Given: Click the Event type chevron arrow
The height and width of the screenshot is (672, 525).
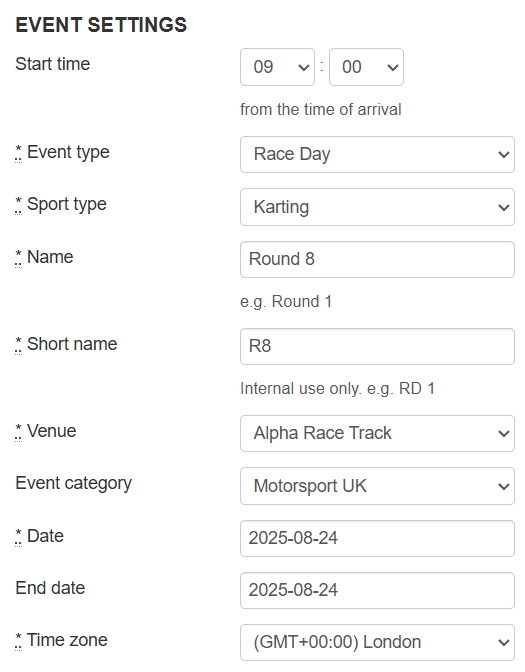Looking at the screenshot, I should coord(504,155).
